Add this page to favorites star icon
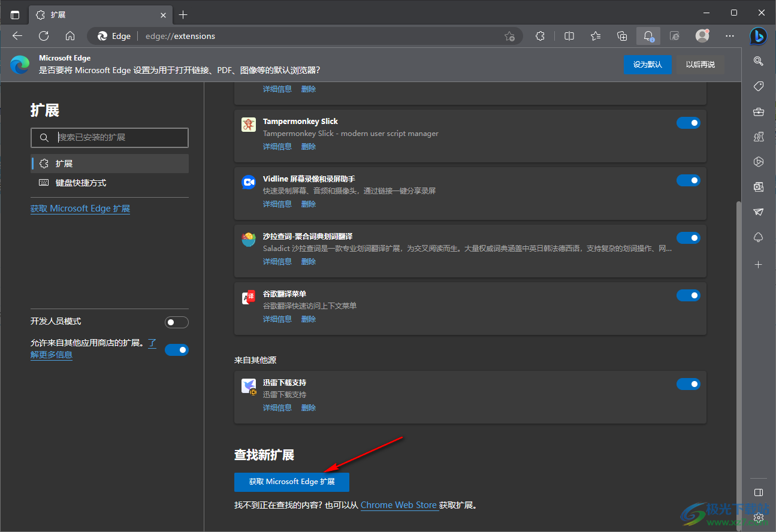This screenshot has width=776, height=532. coord(509,36)
